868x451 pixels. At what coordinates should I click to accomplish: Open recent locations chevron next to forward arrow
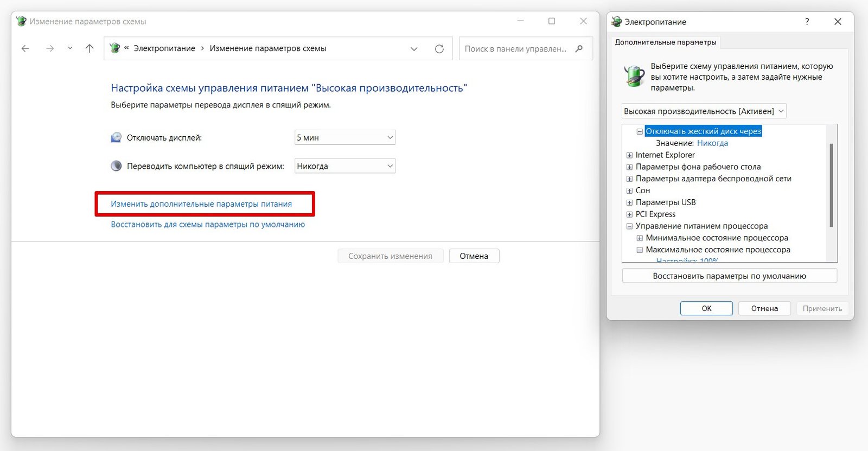coord(70,48)
